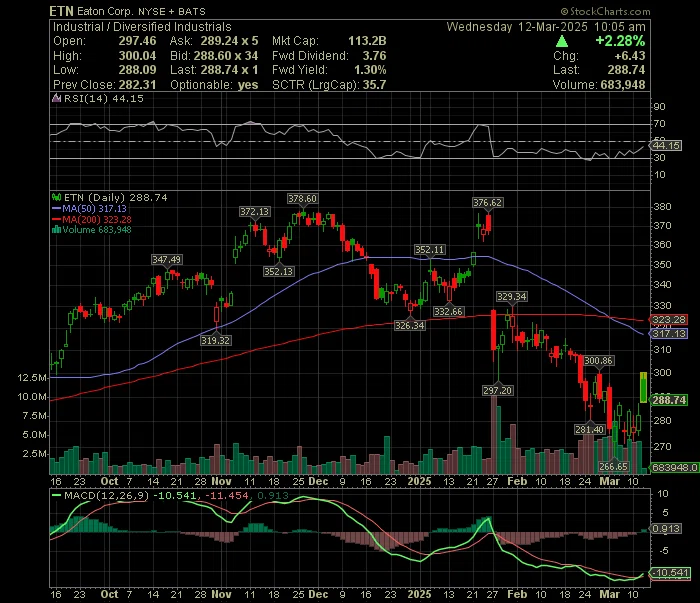700x603 pixels.
Task: Click the 326.34 price annotation
Action: coord(409,325)
